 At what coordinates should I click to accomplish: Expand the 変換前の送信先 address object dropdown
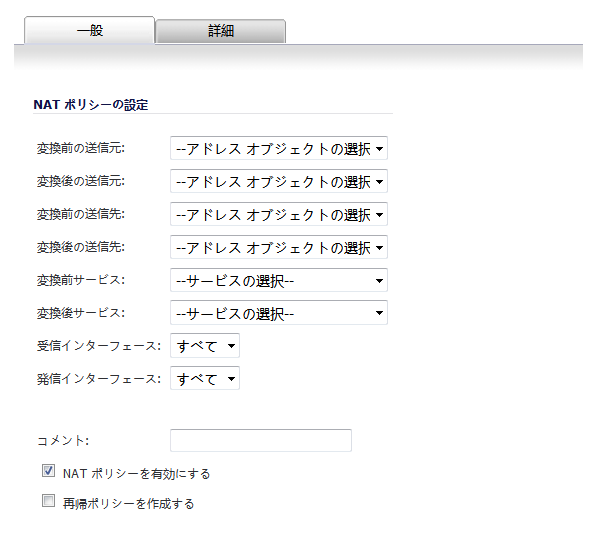click(x=279, y=214)
